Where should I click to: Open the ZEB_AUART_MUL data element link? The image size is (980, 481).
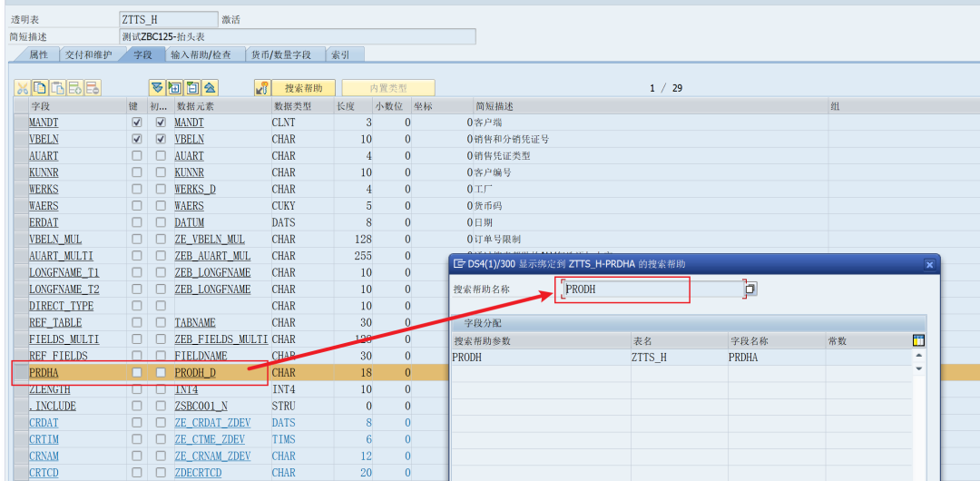click(212, 256)
